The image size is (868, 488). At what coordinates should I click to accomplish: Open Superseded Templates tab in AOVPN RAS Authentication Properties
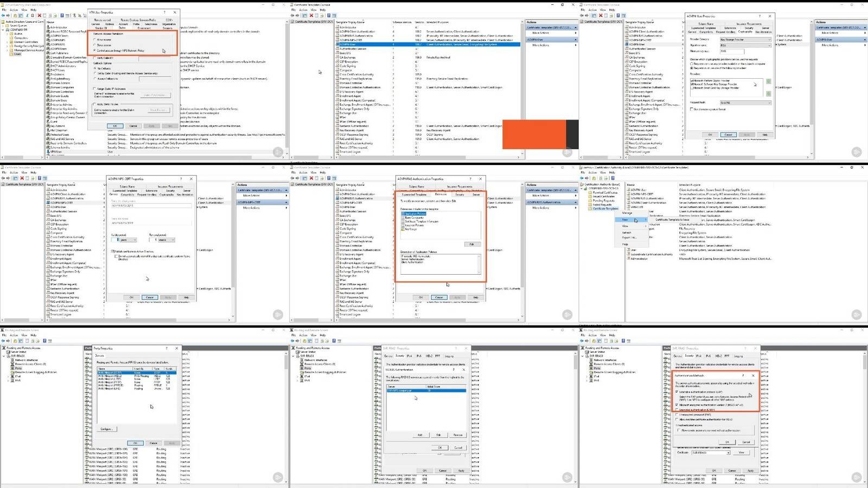click(414, 194)
